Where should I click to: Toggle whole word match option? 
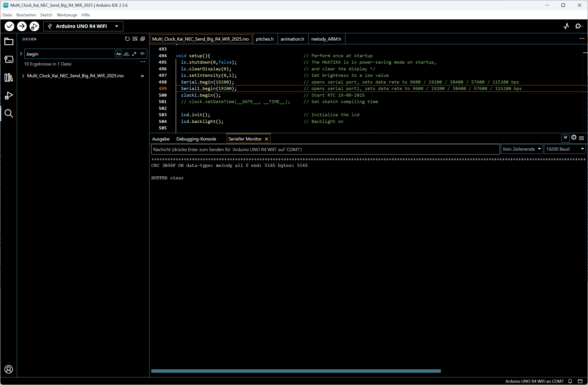pyautogui.click(x=126, y=54)
